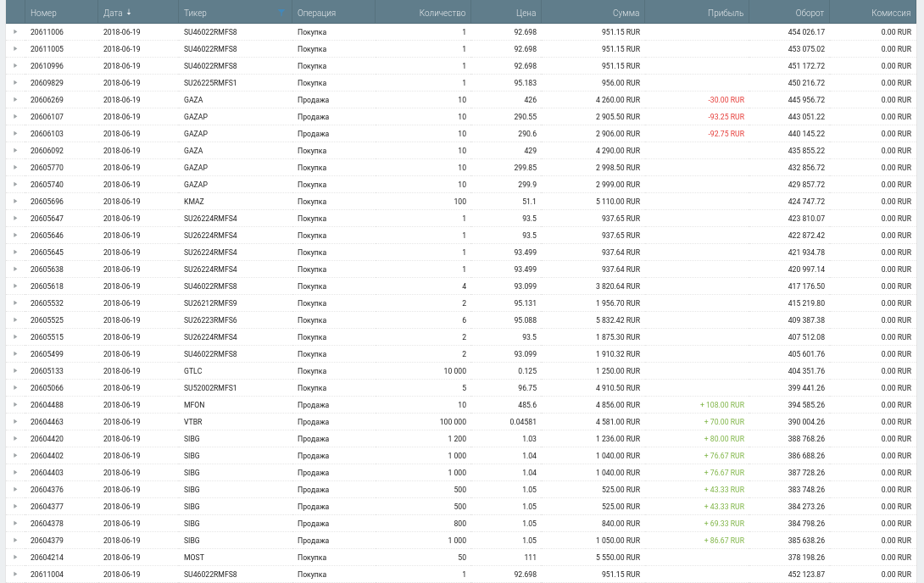Expand row of order 20606269
Image resolution: width=924 pixels, height=583 pixels.
point(15,99)
